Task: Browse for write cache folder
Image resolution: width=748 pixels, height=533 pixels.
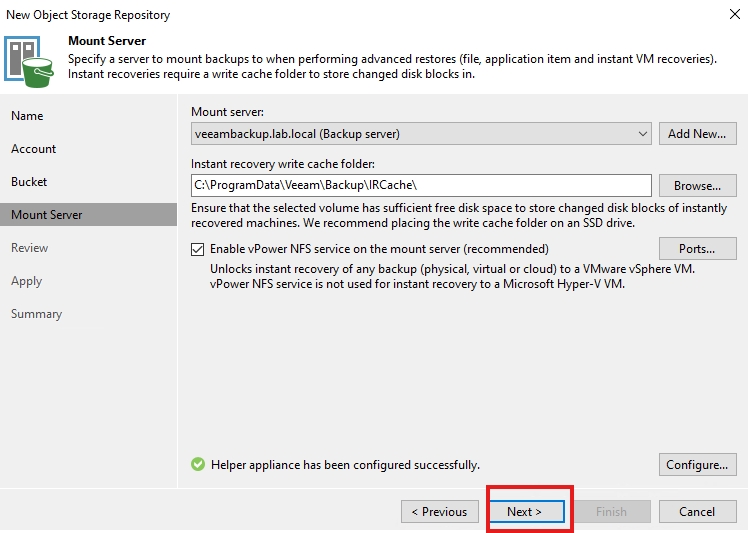Action: [x=697, y=186]
